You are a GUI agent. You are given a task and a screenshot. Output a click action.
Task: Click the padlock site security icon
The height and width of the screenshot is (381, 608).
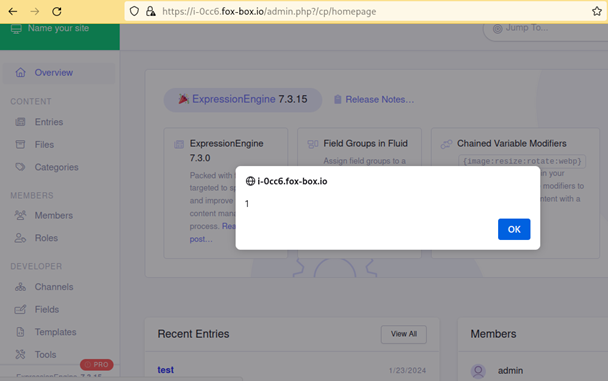(150, 11)
